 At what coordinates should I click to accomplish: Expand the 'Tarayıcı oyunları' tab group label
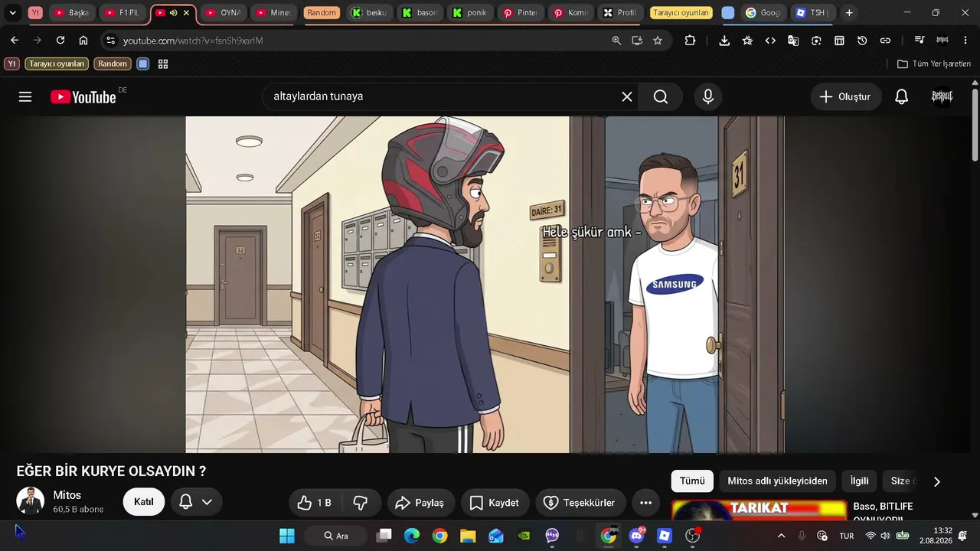(681, 13)
